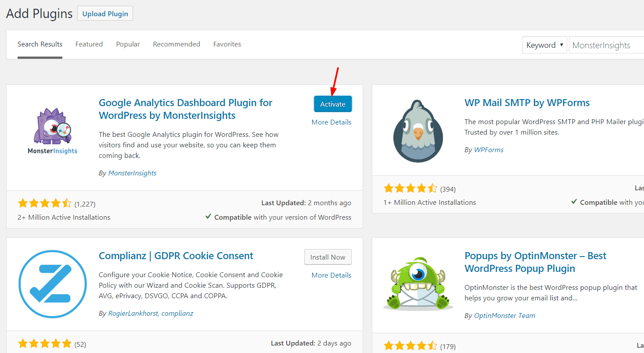Open More Details for Complianz plugin
The image size is (644, 353).
pos(331,275)
